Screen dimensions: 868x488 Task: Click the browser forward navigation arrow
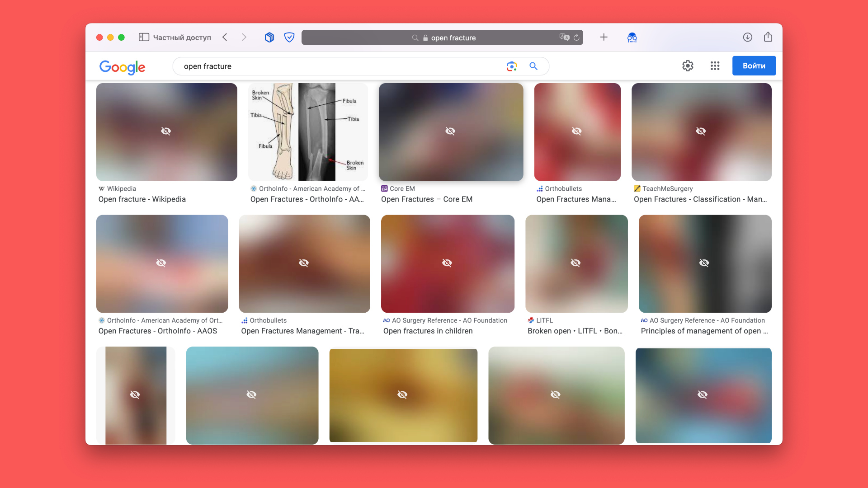point(245,38)
